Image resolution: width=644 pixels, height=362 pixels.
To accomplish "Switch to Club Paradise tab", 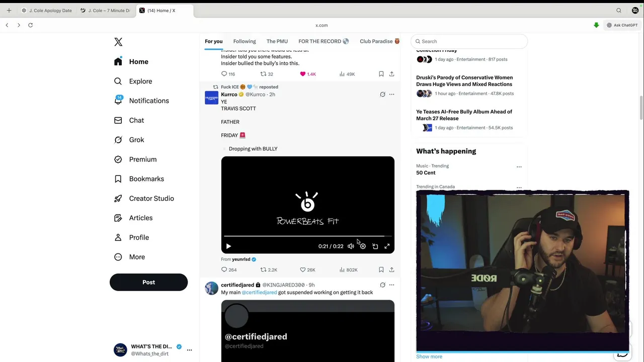I will point(379,41).
